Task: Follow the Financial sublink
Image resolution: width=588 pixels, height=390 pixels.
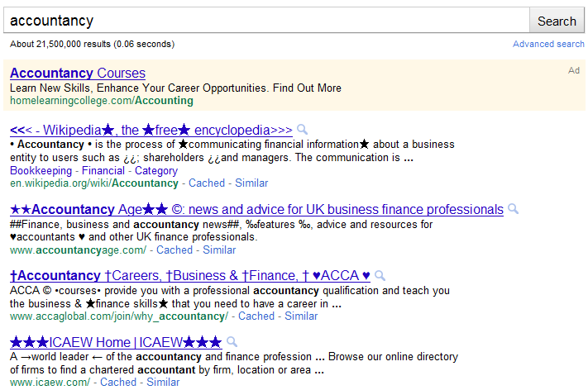Action: click(103, 171)
